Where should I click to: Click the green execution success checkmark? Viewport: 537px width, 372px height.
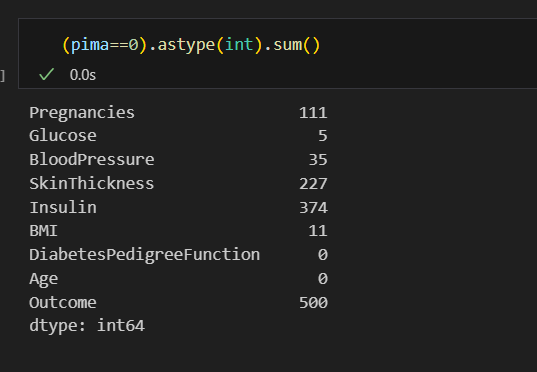(47, 74)
